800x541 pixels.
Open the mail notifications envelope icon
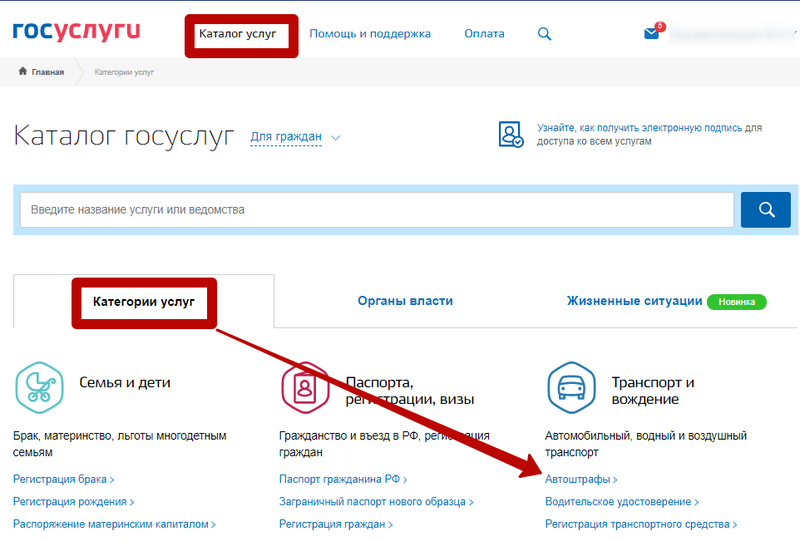point(652,34)
